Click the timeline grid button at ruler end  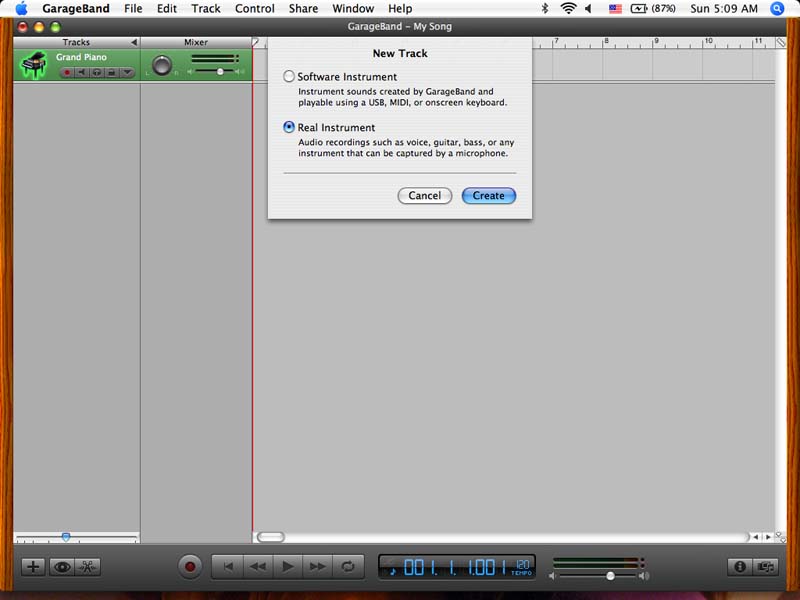click(x=781, y=43)
